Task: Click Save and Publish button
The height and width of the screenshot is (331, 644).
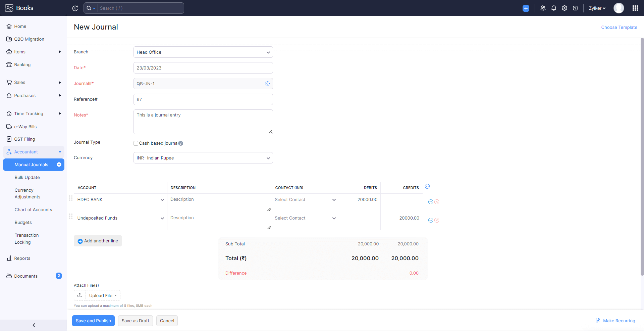Action: click(93, 321)
